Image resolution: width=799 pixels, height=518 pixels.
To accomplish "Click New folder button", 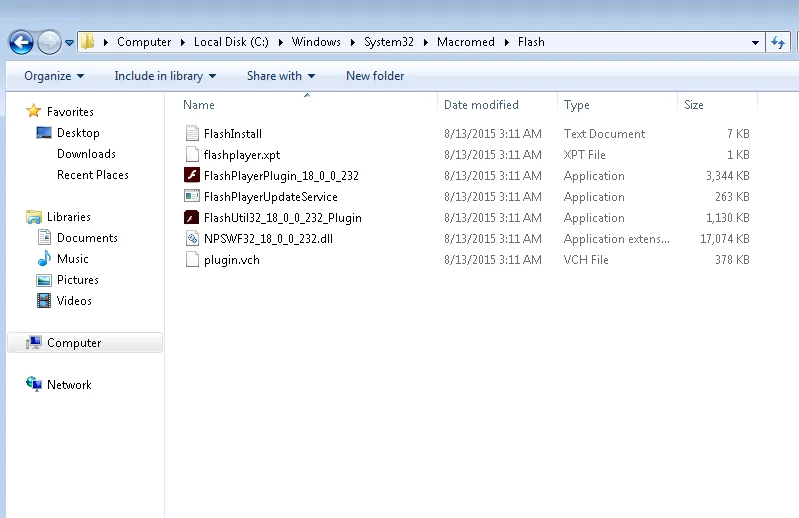I will [375, 76].
